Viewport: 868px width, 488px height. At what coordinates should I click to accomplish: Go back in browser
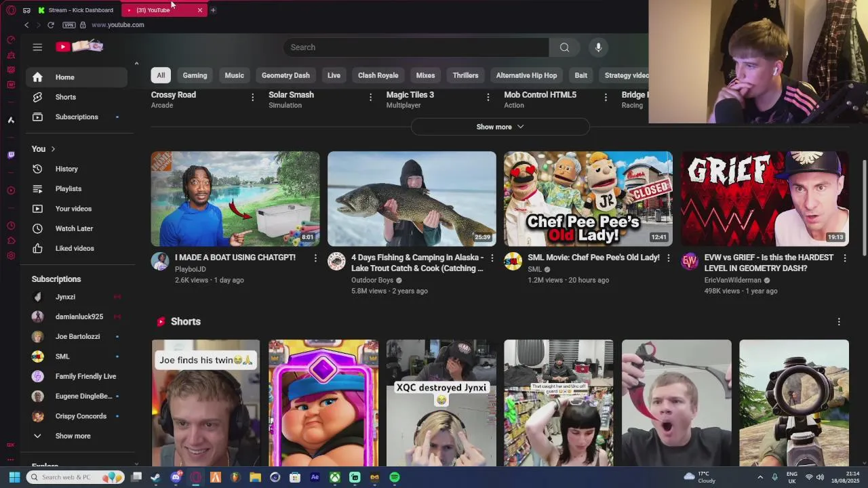click(26, 25)
